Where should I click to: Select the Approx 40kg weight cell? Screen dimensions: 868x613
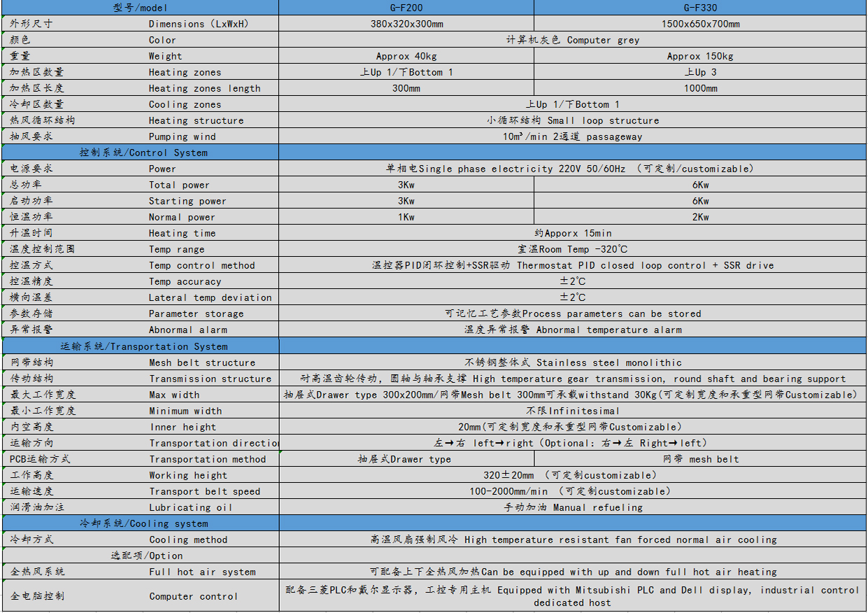pyautogui.click(x=406, y=56)
